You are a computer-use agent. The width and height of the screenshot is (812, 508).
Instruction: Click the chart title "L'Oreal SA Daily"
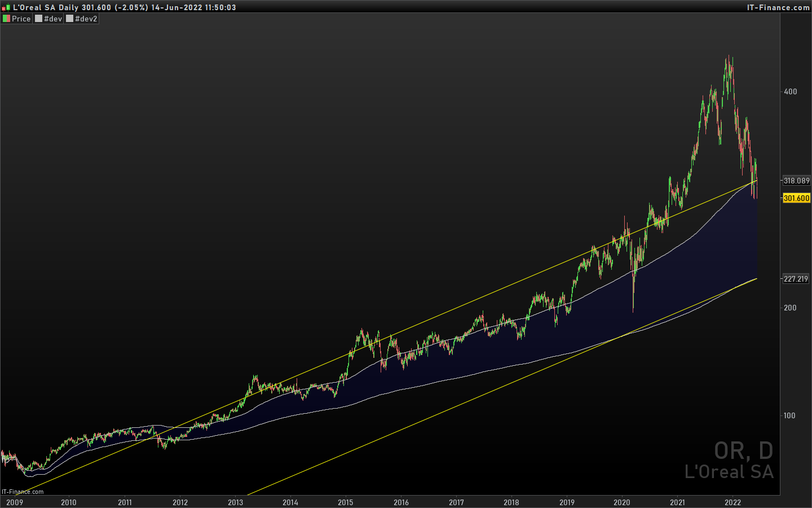click(46, 7)
